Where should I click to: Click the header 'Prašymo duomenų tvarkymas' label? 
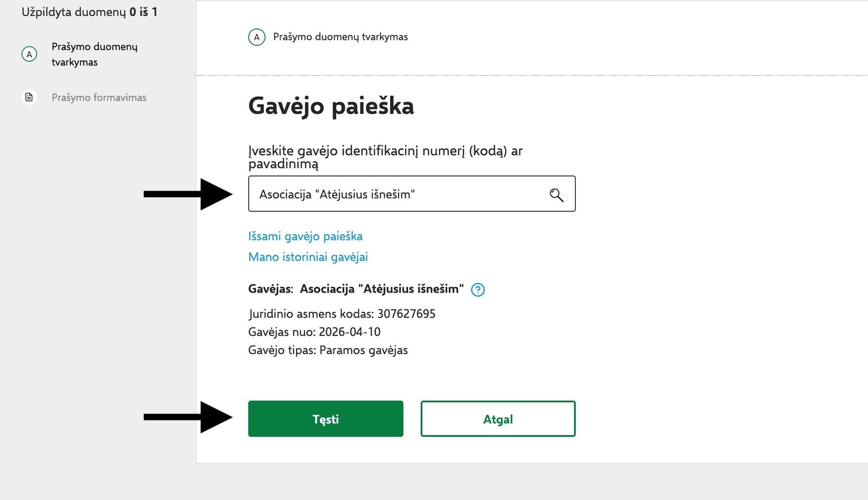[341, 37]
